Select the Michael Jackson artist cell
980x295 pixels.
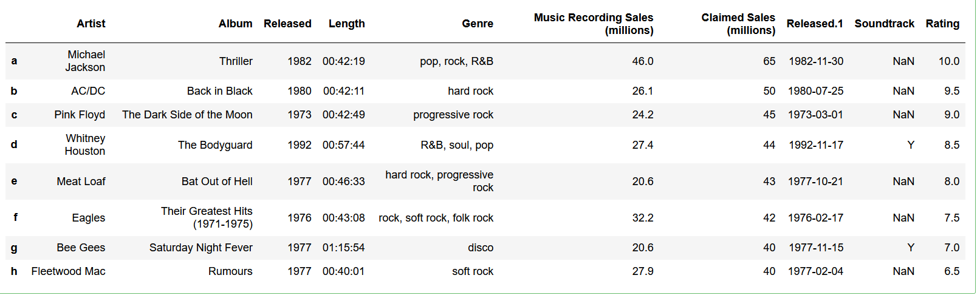pyautogui.click(x=85, y=61)
